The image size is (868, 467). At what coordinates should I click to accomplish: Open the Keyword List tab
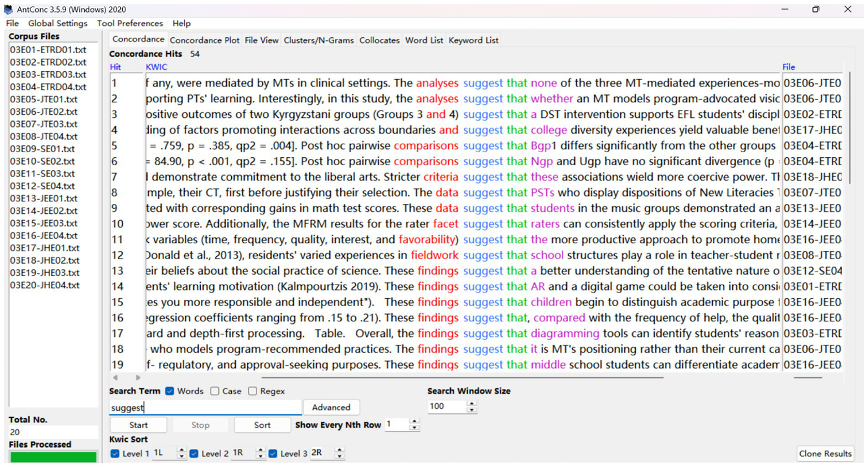(x=473, y=40)
